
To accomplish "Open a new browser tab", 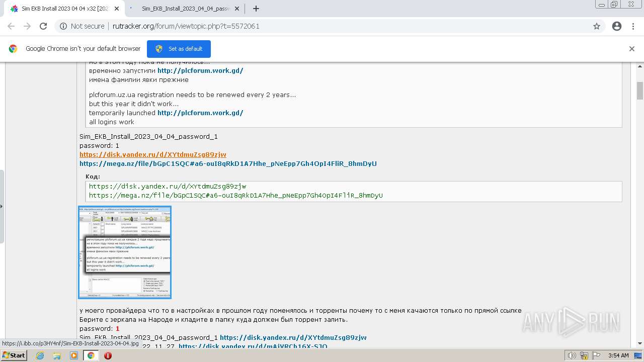I will 256,9.
